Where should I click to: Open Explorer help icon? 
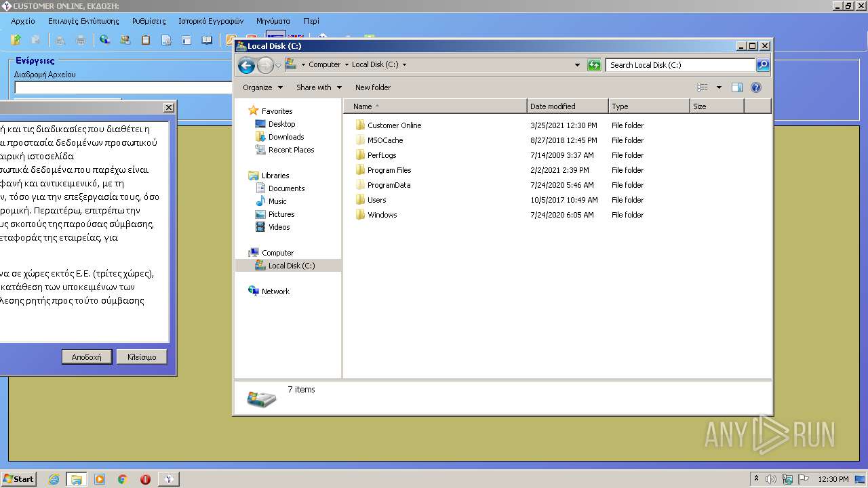[756, 87]
